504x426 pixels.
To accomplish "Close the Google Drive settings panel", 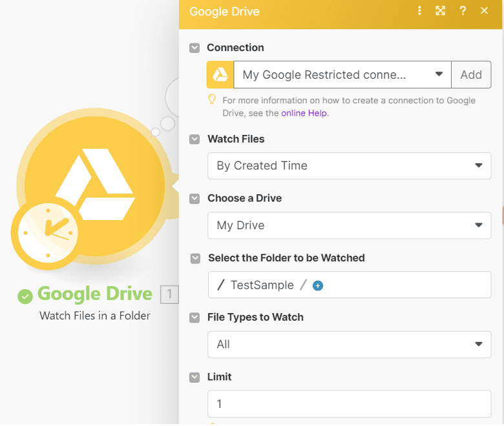I will (x=484, y=11).
